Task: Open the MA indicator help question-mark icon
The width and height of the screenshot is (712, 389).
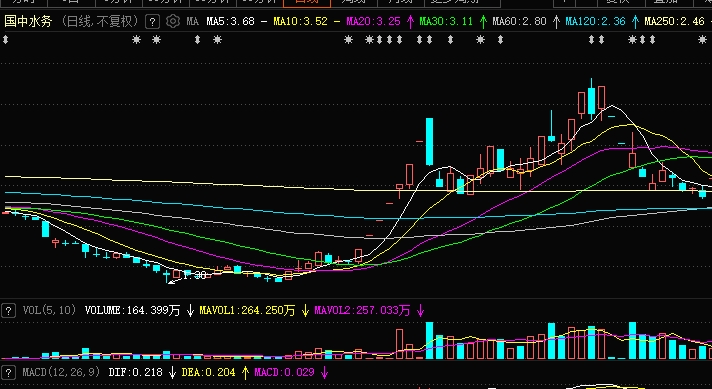Action: pos(152,21)
